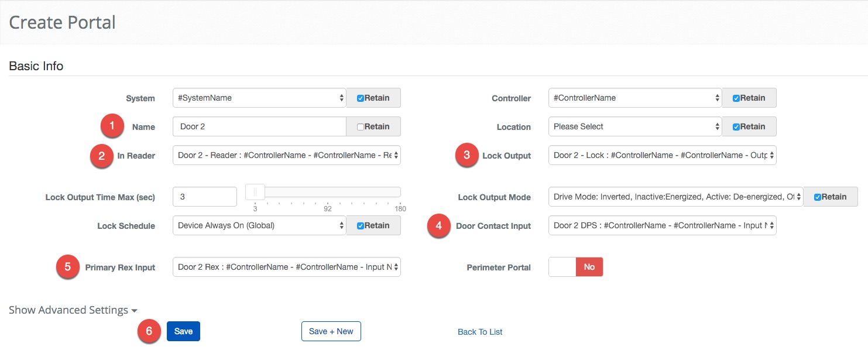Open the System dropdown
Screen dimensions: 868x357
(259, 98)
